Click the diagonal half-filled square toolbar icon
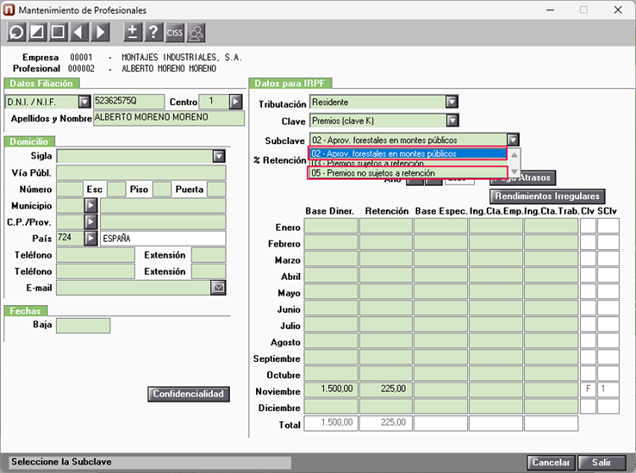 click(x=37, y=32)
